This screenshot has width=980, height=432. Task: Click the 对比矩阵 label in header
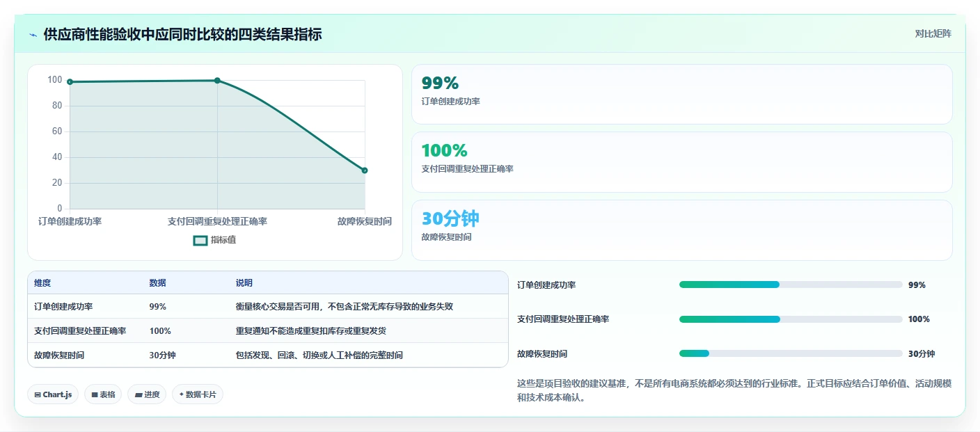click(933, 33)
